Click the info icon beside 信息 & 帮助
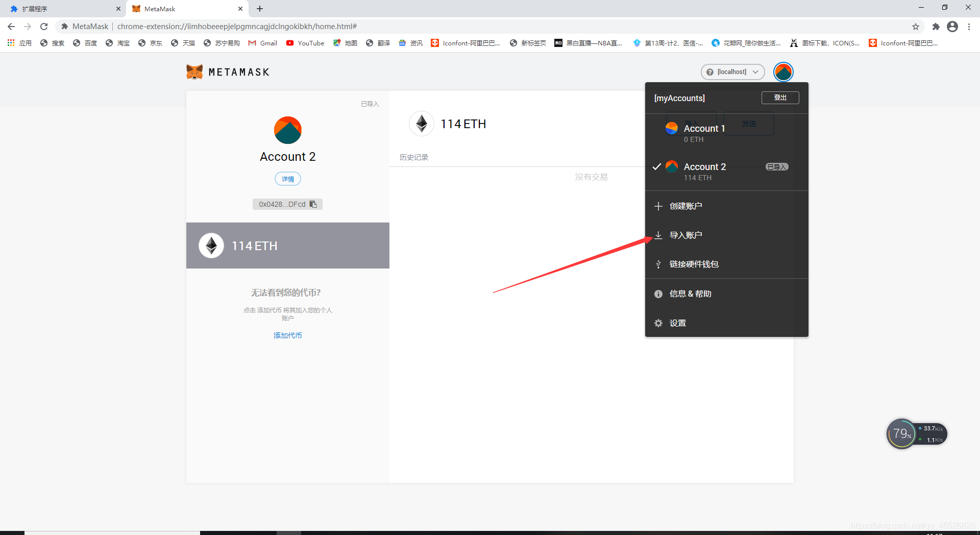Screen dimensions: 980x535 point(658,294)
